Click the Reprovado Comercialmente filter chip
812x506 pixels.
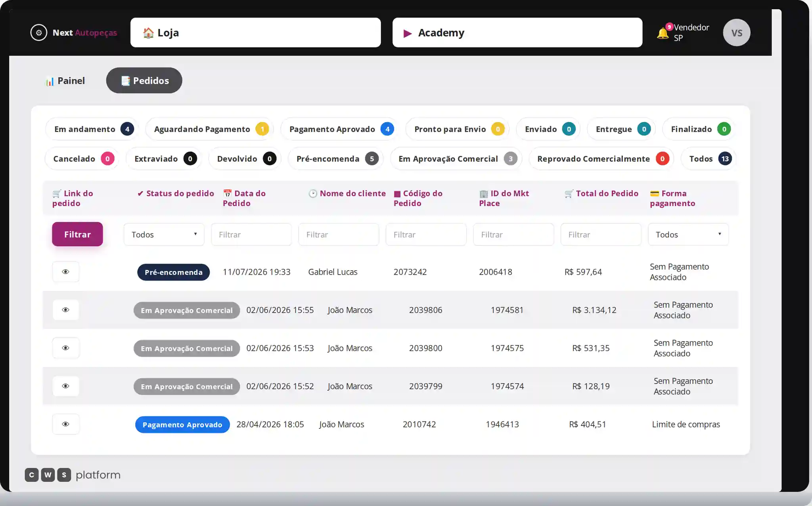click(x=601, y=159)
